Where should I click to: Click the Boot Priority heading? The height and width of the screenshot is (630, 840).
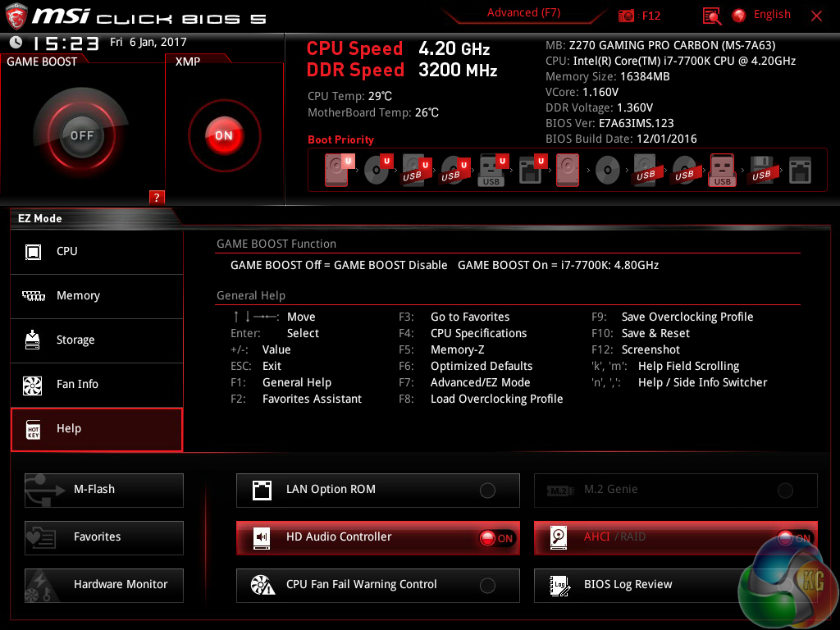340,139
